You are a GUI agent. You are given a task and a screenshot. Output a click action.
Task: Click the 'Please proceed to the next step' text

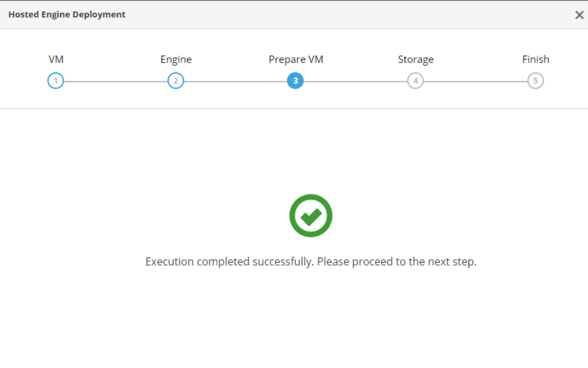(396, 262)
